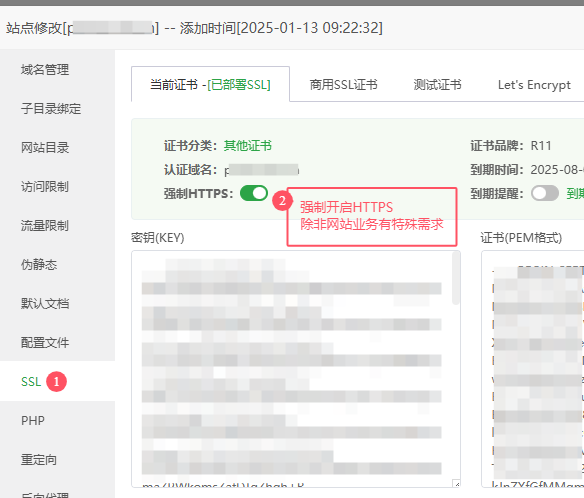584x498 pixels.
Task: Go to 访问限制 section
Action: (x=45, y=187)
